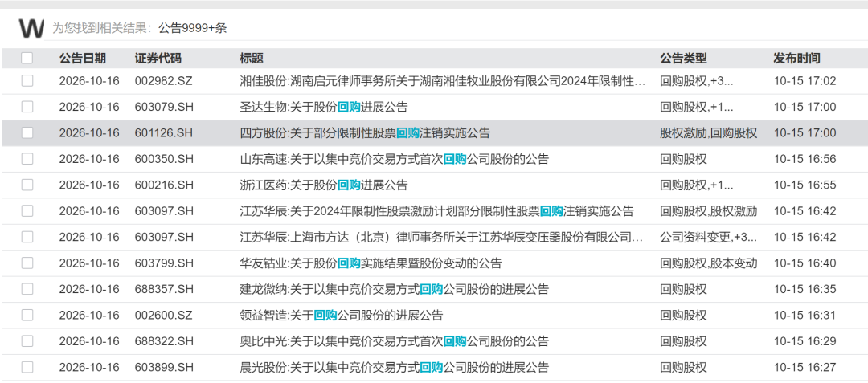Click security code 688357.SH
868x383 pixels.
pos(164,289)
